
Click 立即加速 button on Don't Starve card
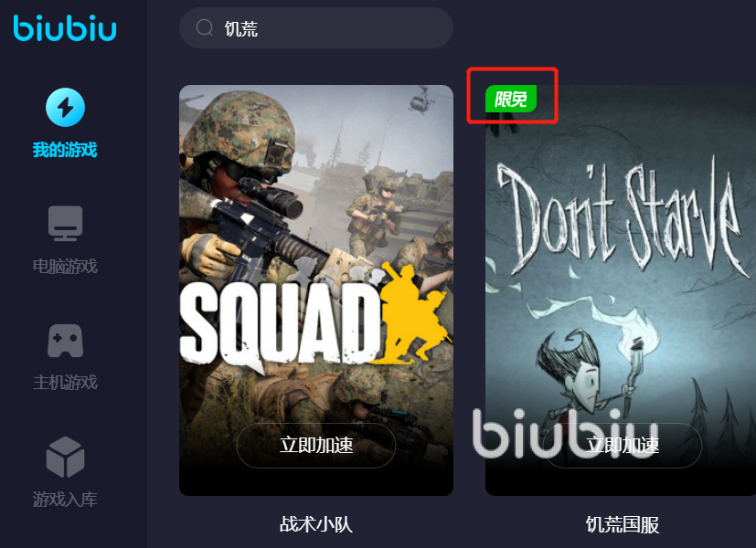(623, 446)
